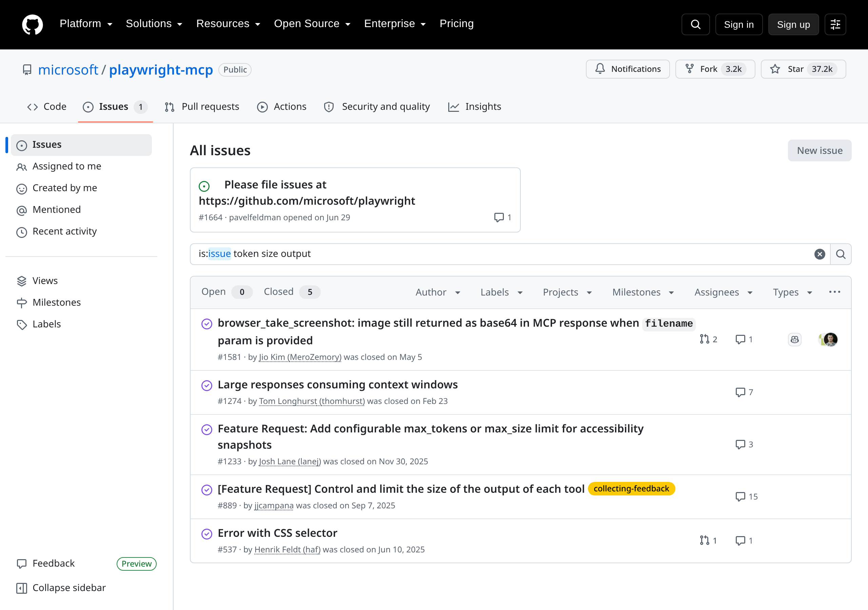
Task: Click the Sign in button
Action: tap(739, 24)
